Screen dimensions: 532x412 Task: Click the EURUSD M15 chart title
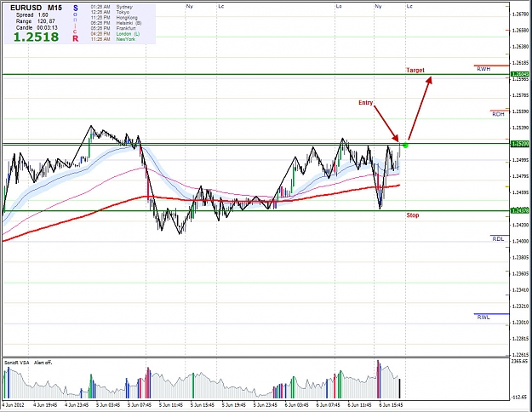tap(36, 8)
